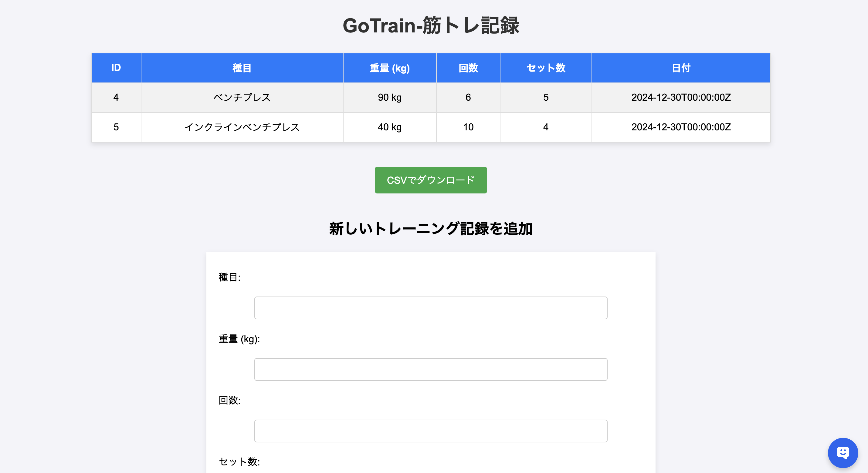Click the ID column header
The image size is (868, 473).
click(x=116, y=68)
